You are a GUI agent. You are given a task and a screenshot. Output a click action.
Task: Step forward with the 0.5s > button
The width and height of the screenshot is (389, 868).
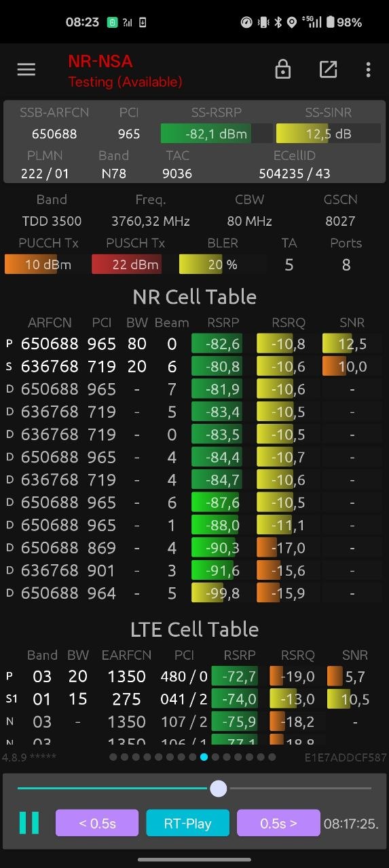tap(278, 823)
